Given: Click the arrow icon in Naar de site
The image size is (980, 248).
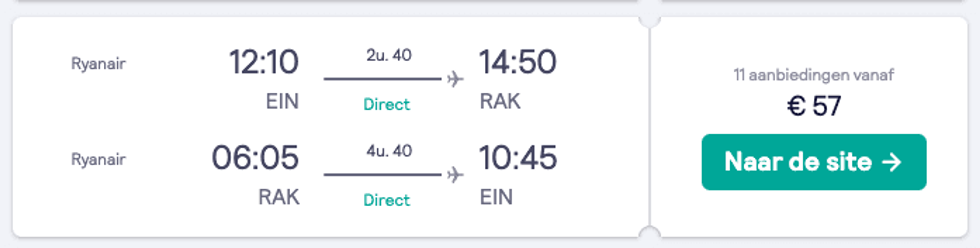Looking at the screenshot, I should pyautogui.click(x=892, y=162).
